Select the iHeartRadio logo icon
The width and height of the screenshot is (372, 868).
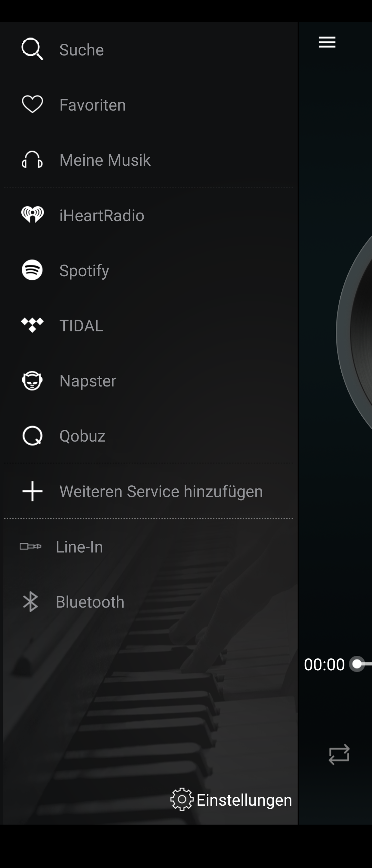pos(32,215)
